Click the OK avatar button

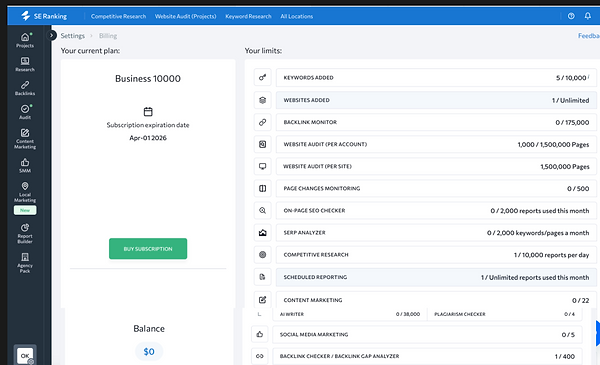(25, 355)
